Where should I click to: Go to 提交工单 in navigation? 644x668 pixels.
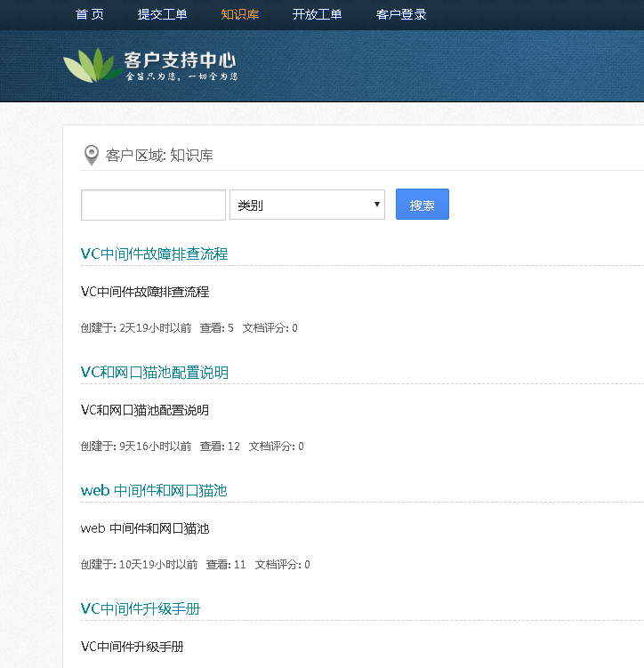coord(162,14)
